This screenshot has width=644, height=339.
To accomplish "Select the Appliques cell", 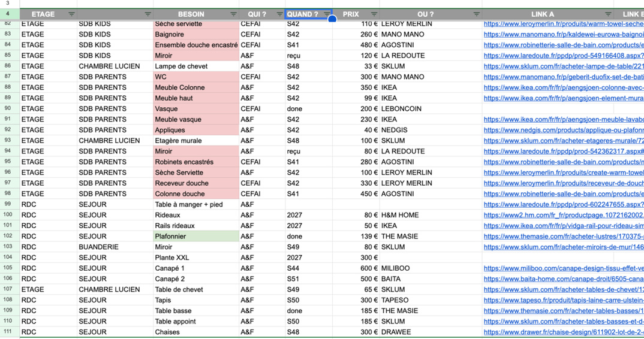I will tap(196, 130).
